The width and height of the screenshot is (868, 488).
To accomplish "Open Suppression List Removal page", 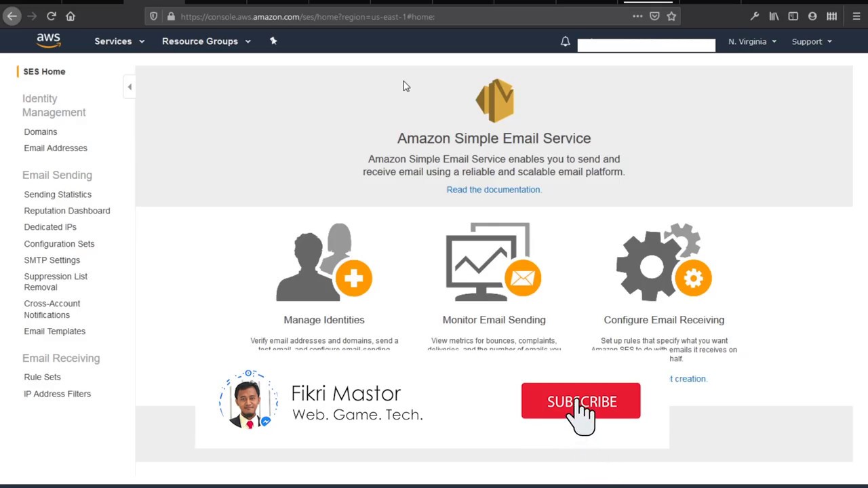I will tap(56, 282).
